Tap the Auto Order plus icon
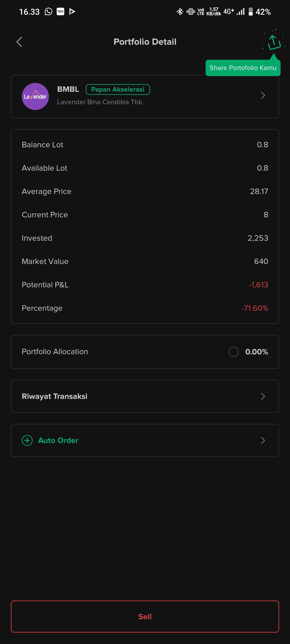Viewport: 290px width, 644px height. (27, 440)
